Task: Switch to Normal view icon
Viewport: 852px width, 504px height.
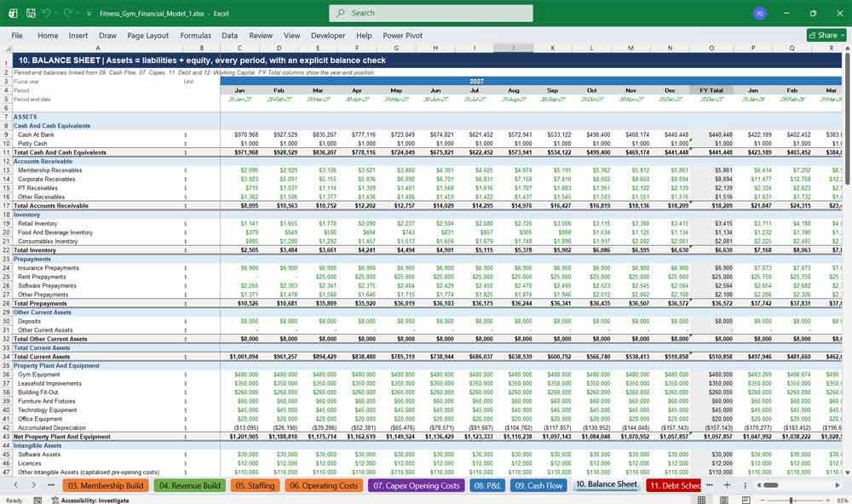Action: [701, 500]
